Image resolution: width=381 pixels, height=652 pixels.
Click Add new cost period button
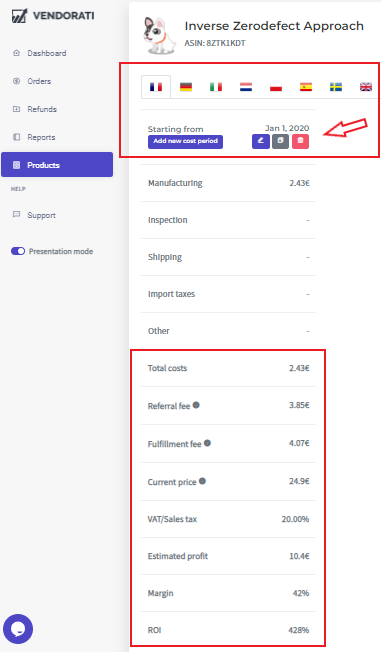click(x=186, y=141)
